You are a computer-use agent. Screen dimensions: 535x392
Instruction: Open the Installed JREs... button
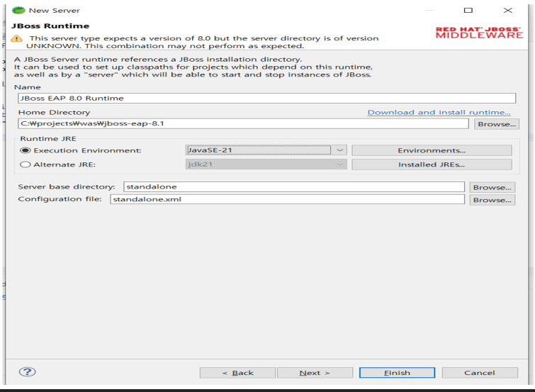click(x=432, y=164)
